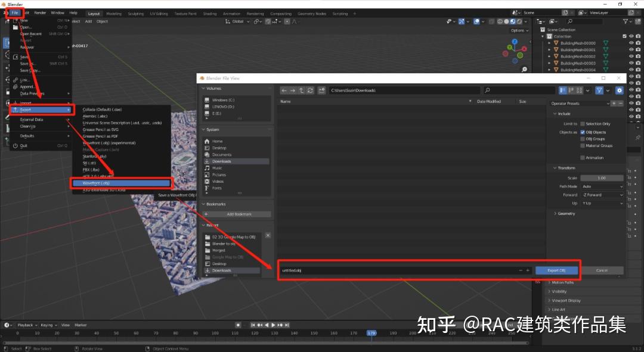Expand the Geometry section
The width and height of the screenshot is (644, 352).
click(565, 214)
